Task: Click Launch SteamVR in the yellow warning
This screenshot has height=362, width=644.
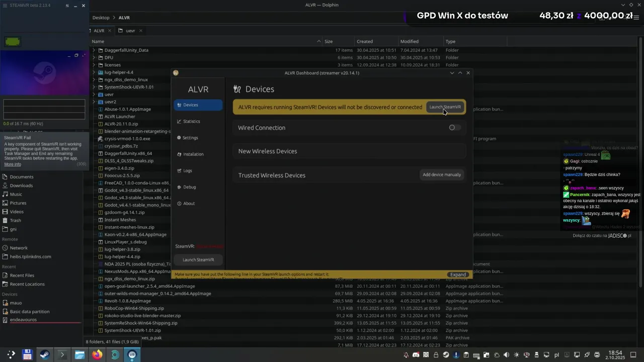Action: click(x=445, y=107)
